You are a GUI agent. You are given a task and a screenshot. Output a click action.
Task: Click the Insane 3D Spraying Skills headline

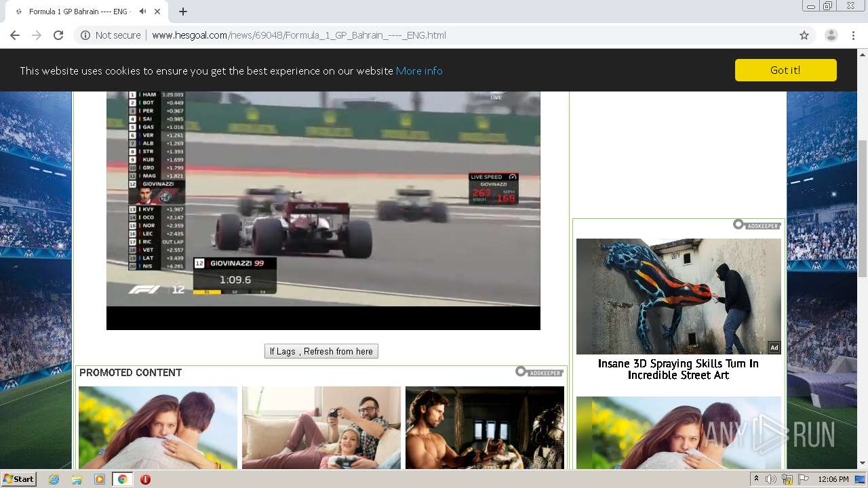point(678,369)
